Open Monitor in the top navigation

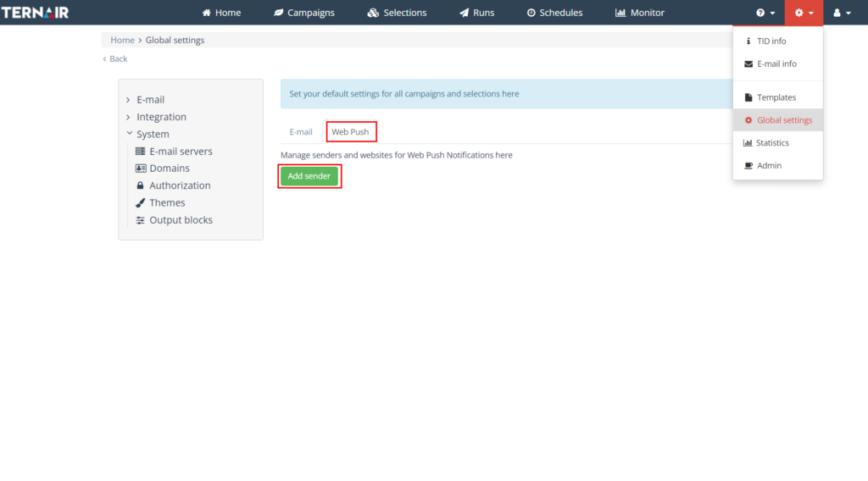[639, 13]
